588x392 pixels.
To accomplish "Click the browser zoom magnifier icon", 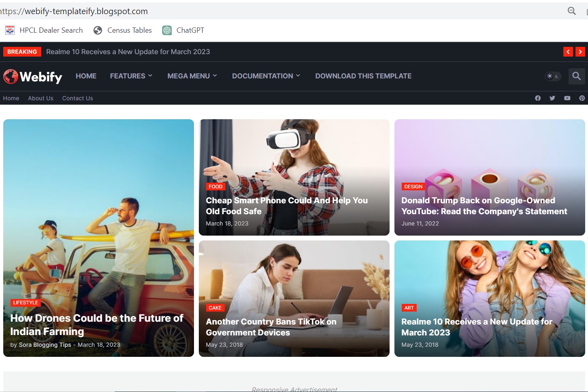I will point(571,11).
